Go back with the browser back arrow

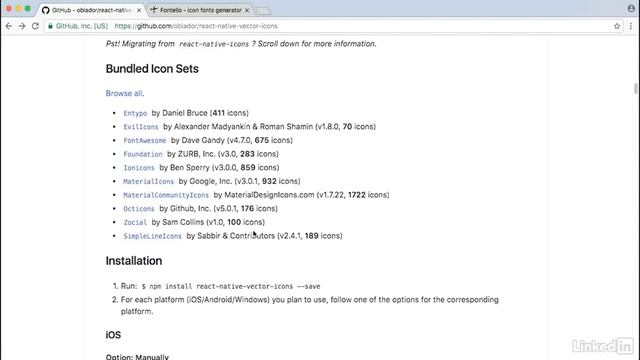[x=9, y=26]
